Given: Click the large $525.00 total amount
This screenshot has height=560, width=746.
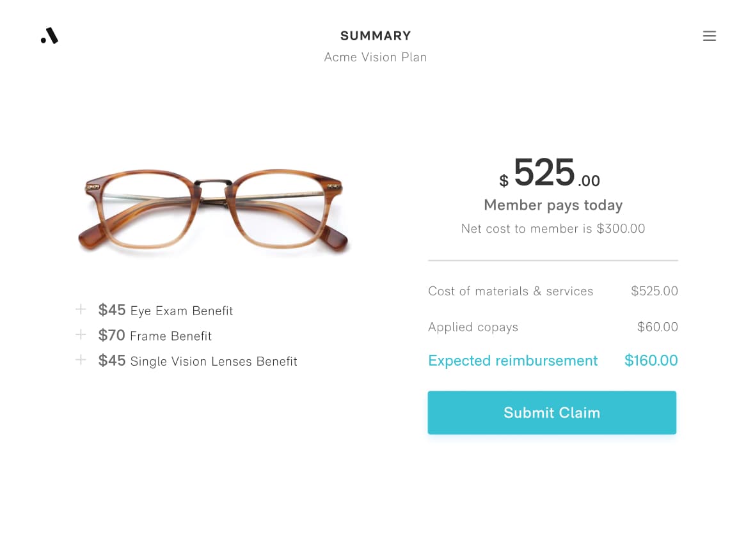Looking at the screenshot, I should pyautogui.click(x=550, y=174).
